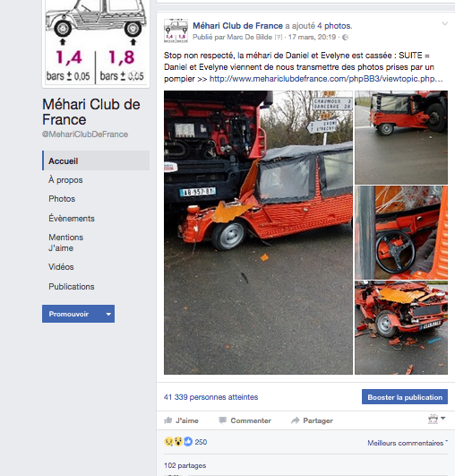
Task: Open the post options chevron menu
Action: click(444, 23)
